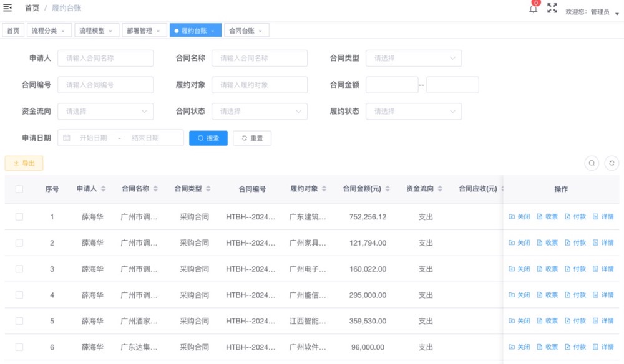Sort the 申请人 column

[104, 189]
